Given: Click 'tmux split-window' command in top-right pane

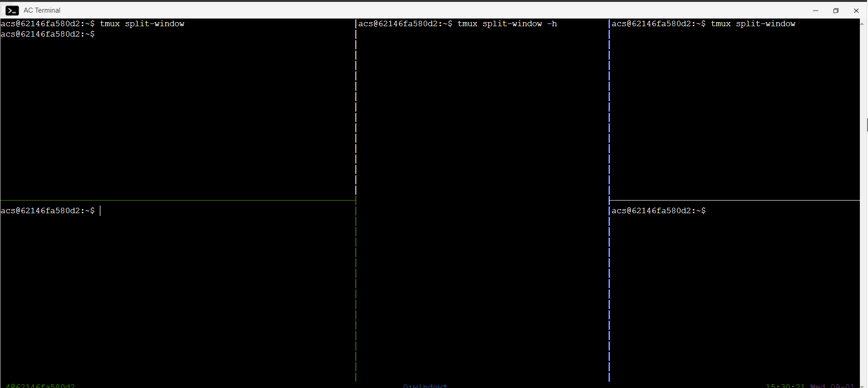Looking at the screenshot, I should 753,23.
